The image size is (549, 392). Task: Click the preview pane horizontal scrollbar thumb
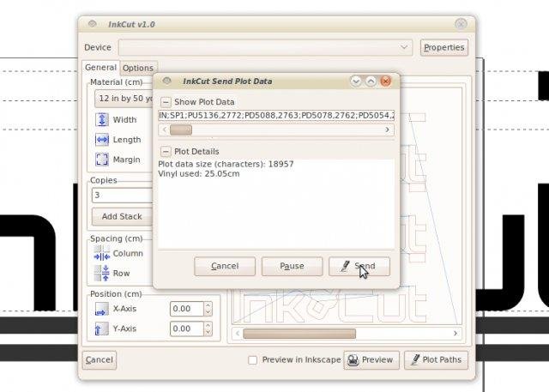pos(299,333)
